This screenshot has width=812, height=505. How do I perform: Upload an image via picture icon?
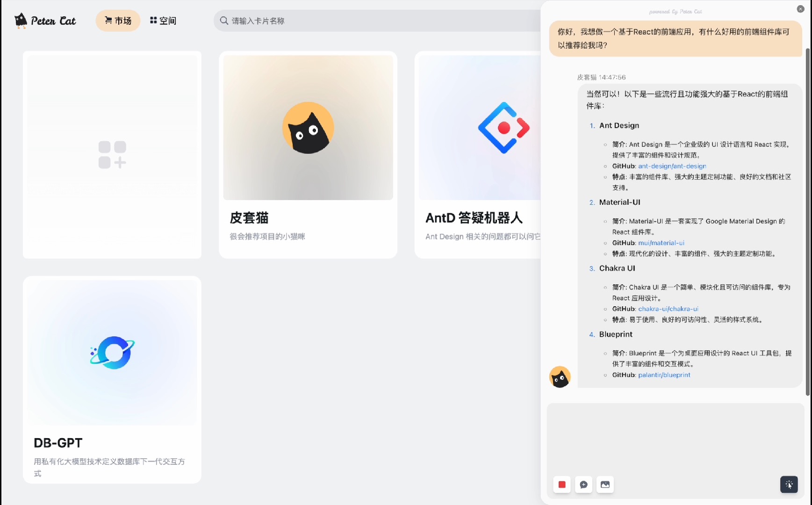(605, 484)
